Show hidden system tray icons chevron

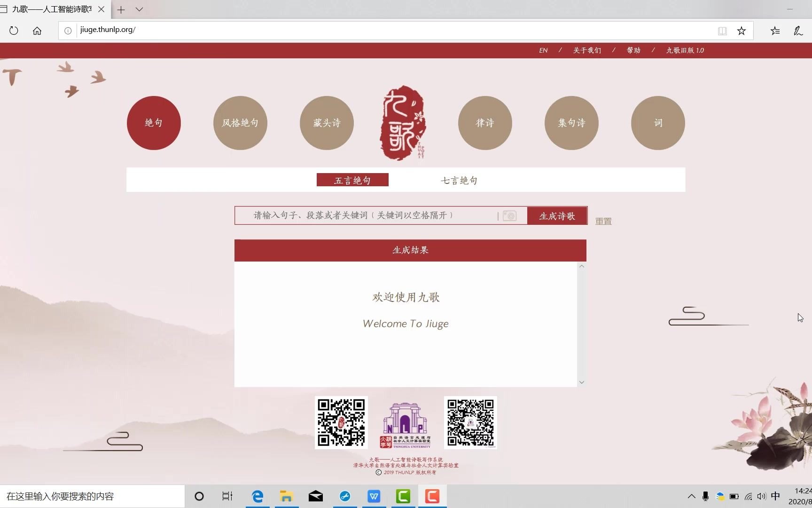691,496
